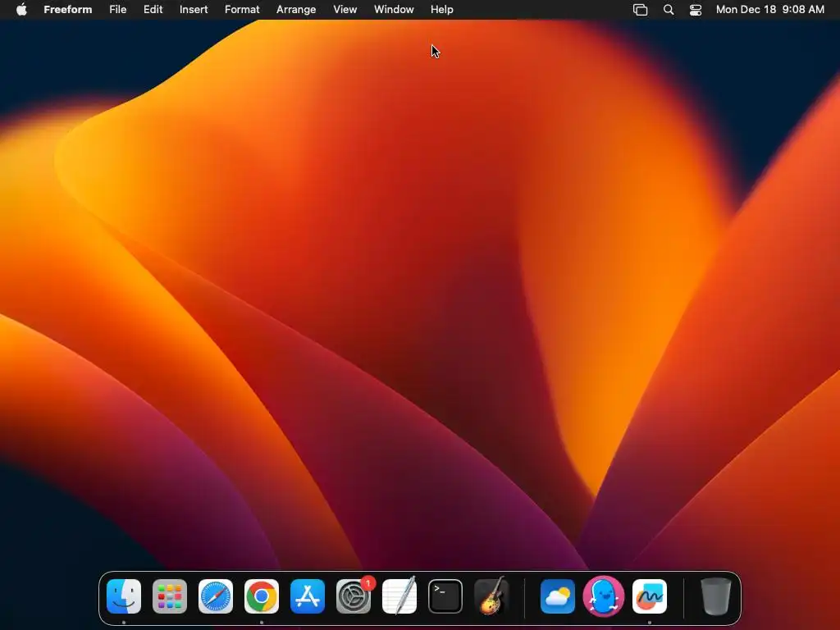
Task: Open Spotlight search in menu bar
Action: coord(669,10)
